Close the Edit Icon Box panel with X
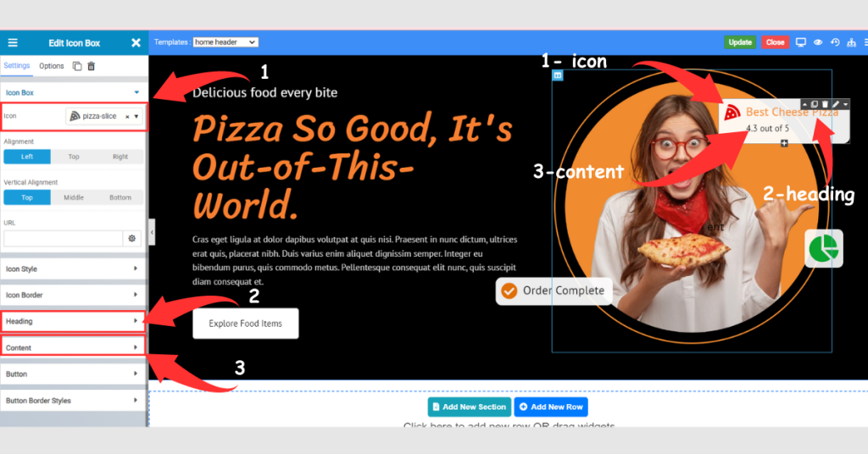Image resolution: width=868 pixels, height=454 pixels. [136, 42]
